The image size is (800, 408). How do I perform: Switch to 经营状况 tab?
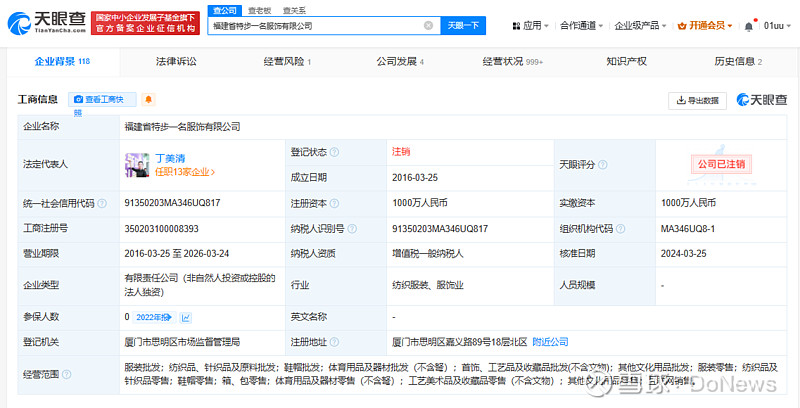coord(512,62)
